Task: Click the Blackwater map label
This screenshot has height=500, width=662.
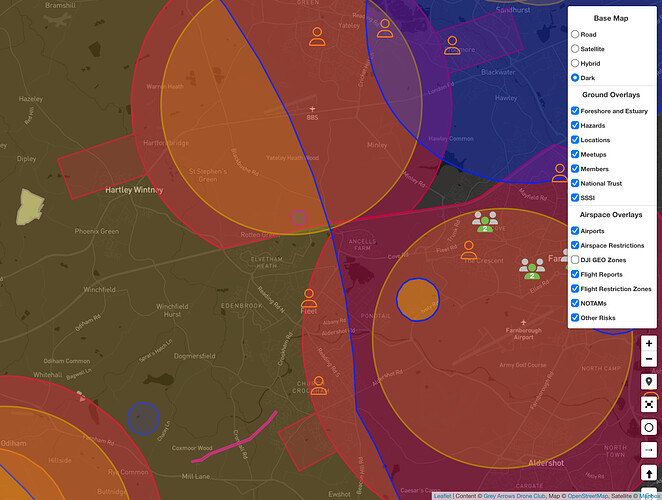Action: (x=498, y=72)
